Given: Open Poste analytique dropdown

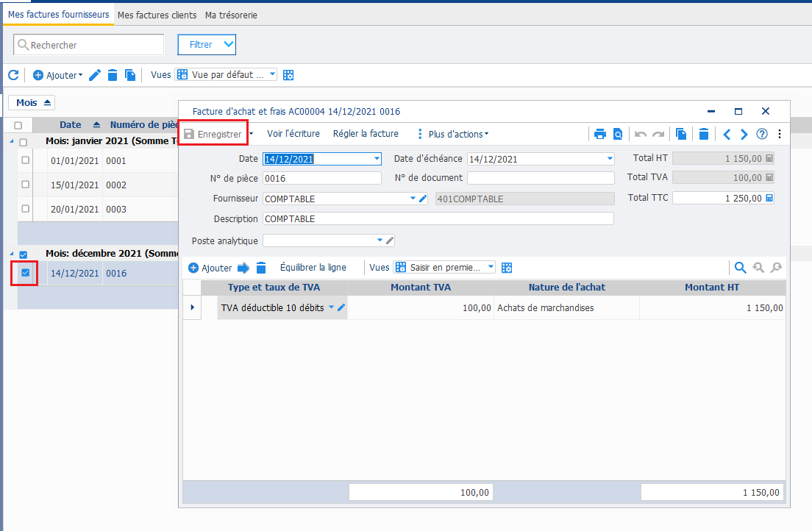Looking at the screenshot, I should [380, 240].
